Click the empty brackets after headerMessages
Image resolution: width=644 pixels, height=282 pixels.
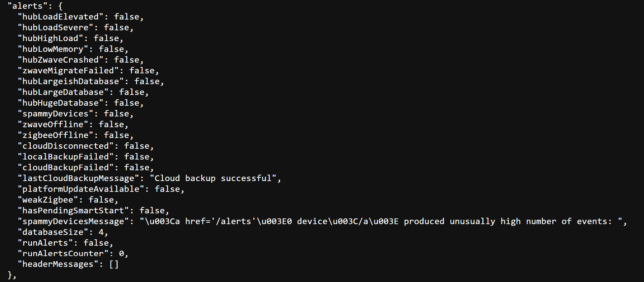pyautogui.click(x=114, y=265)
